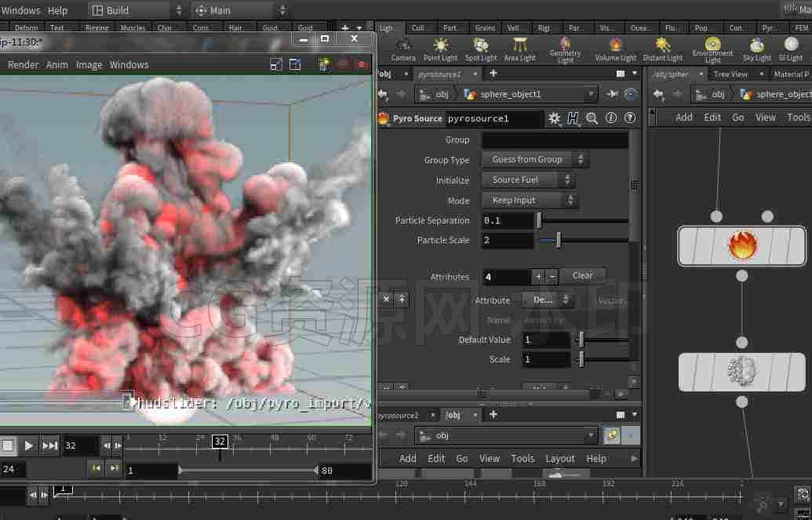Image resolution: width=812 pixels, height=520 pixels.
Task: Open the Layout menu in the lower pane
Action: (560, 459)
